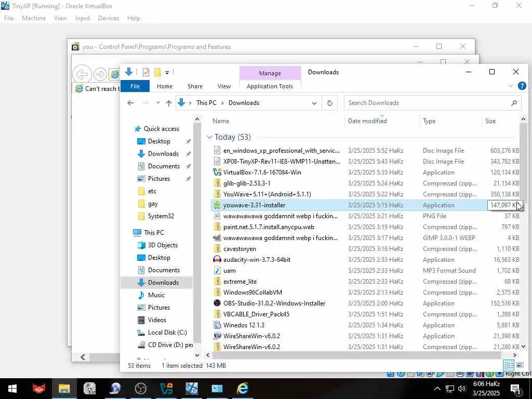532x399 pixels.
Task: Unpin Documents from Quick access pin icon
Action: click(x=188, y=166)
